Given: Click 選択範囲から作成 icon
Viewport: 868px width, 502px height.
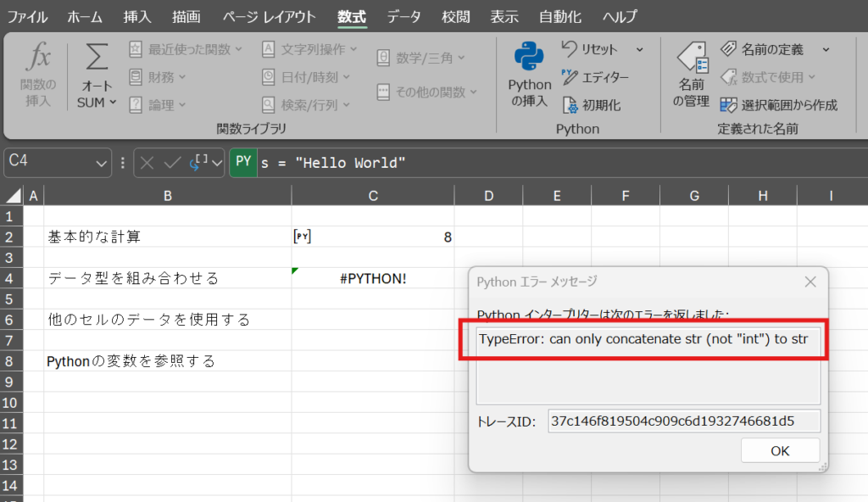Looking at the screenshot, I should point(728,105).
